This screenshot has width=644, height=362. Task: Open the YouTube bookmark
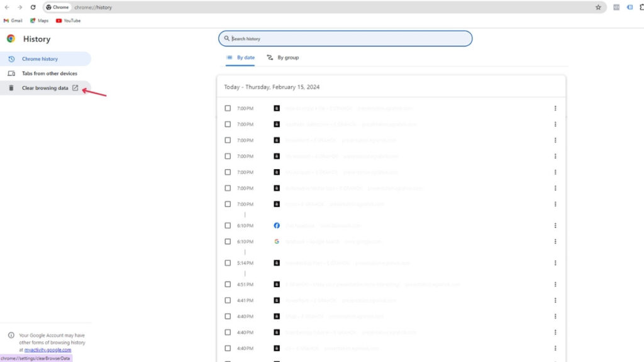coord(68,21)
